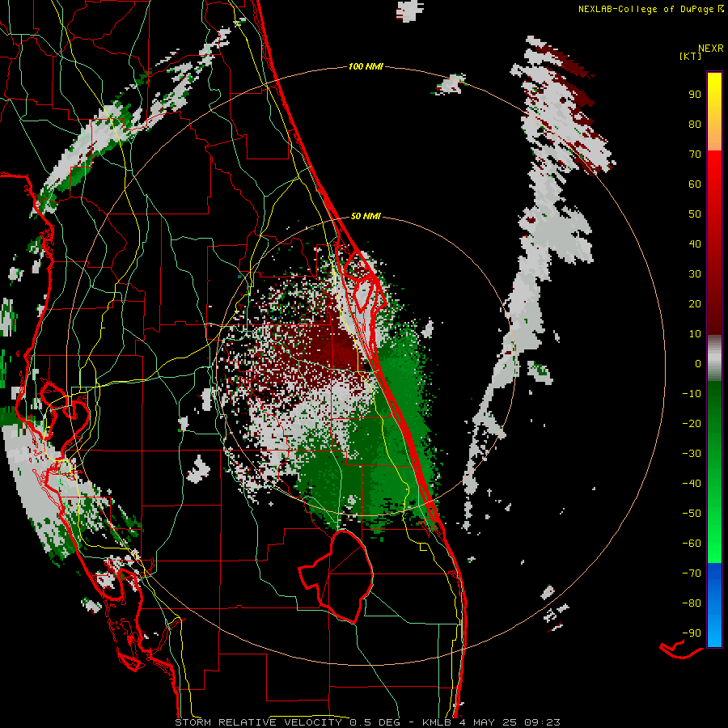Click the bright red segment of color bar
728x728 pixels.
714,241
